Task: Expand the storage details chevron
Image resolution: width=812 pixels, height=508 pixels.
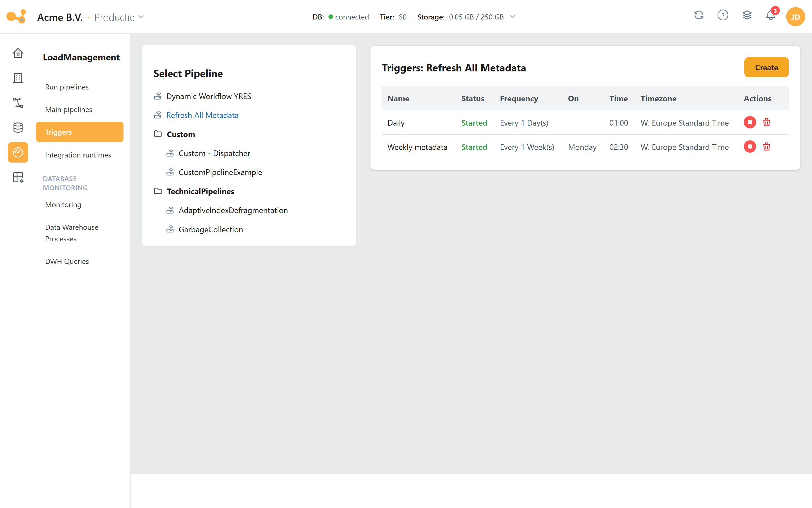Action: (512, 17)
